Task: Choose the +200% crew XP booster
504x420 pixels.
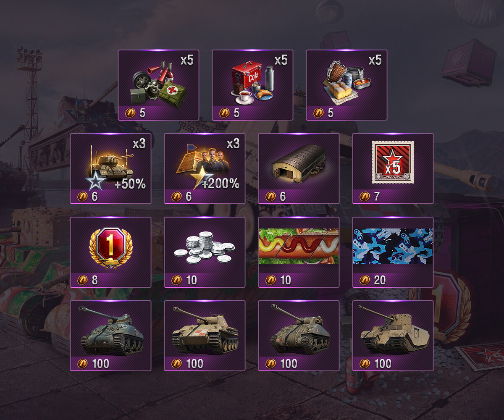Action: 205,168
